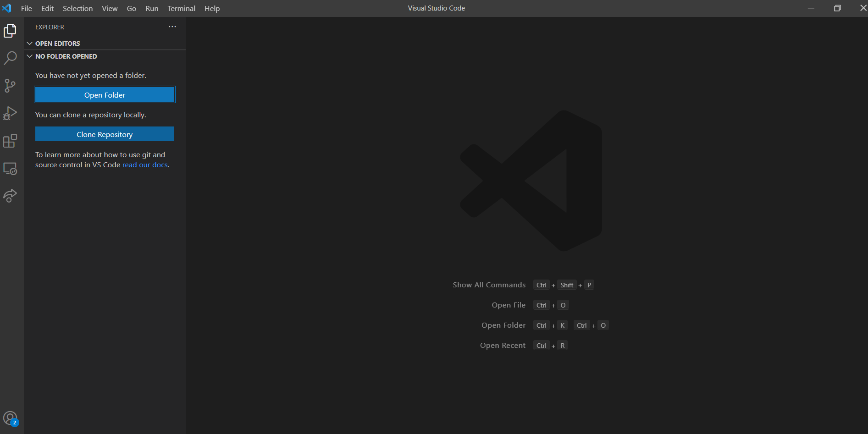Click 'You can clone a repository locally' text

coord(91,115)
